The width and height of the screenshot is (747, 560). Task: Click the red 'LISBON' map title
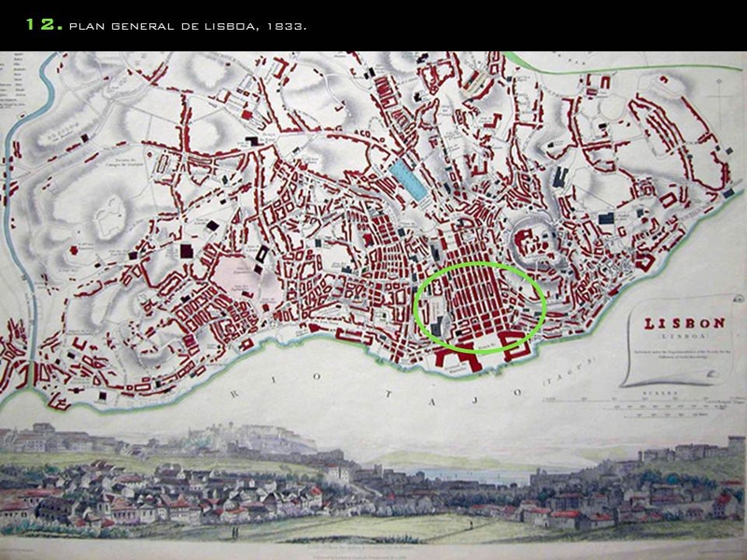[684, 324]
